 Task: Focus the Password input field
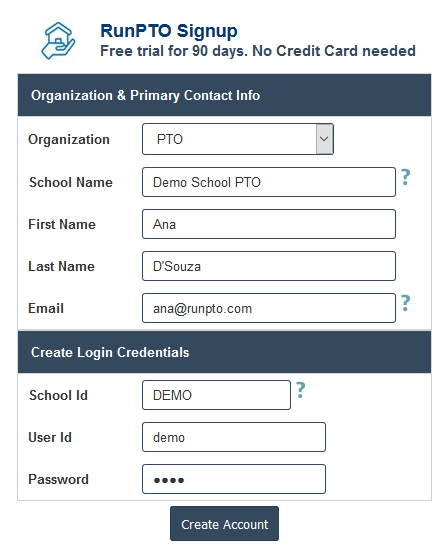click(x=234, y=479)
